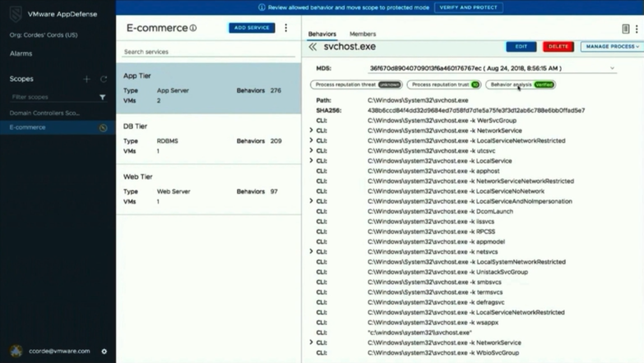Expand the NetworkService CLI row near the top
This screenshot has width=644, height=363.
pyautogui.click(x=312, y=130)
